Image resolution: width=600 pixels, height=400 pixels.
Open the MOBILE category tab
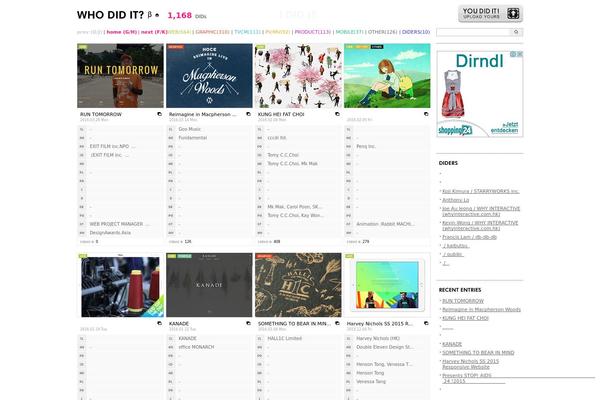[x=349, y=32]
